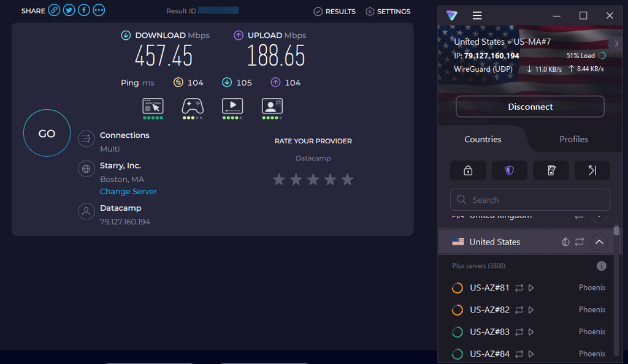Screen dimensions: 628x364
Task: Click the 51% Load indicator
Action: (x=586, y=56)
